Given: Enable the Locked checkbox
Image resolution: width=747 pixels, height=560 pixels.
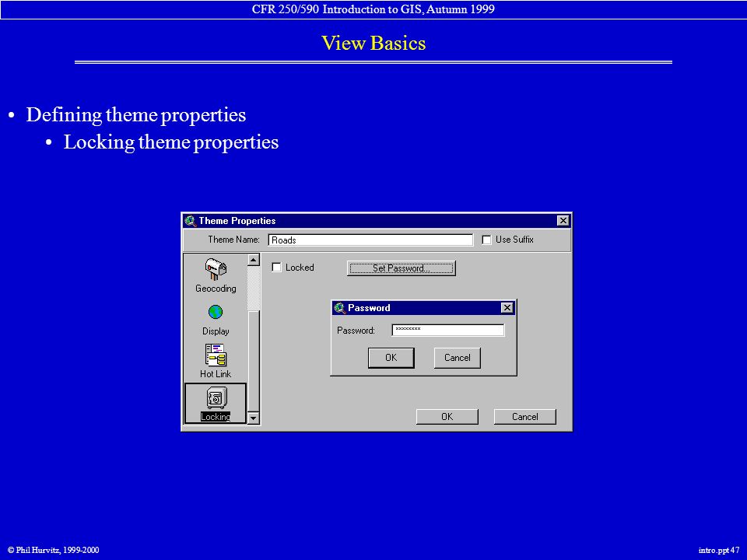Looking at the screenshot, I should coord(276,267).
